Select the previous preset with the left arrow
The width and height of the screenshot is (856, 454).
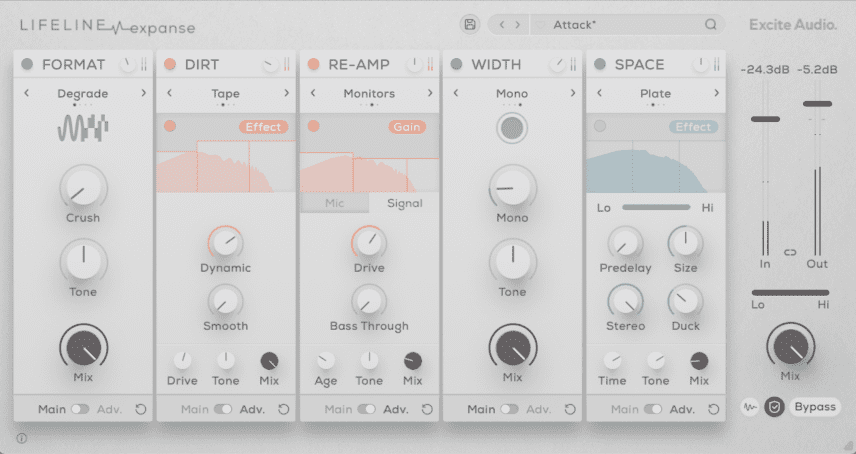tap(502, 25)
